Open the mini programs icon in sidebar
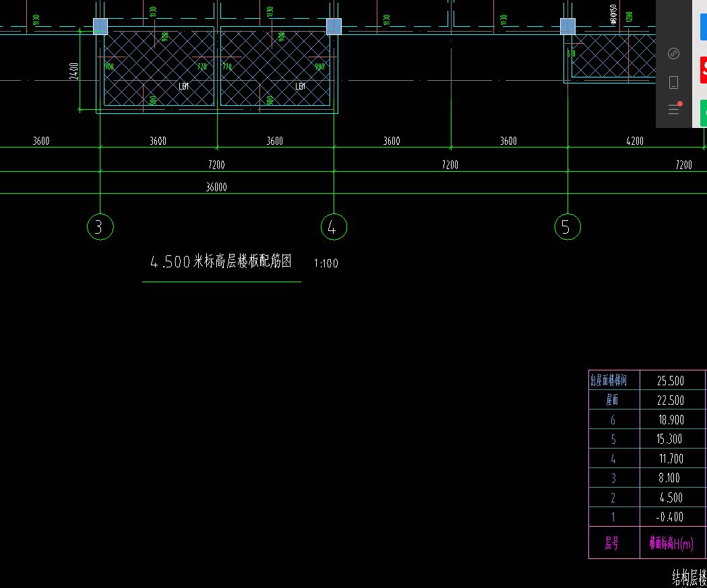The height and width of the screenshot is (588, 707). 673,54
